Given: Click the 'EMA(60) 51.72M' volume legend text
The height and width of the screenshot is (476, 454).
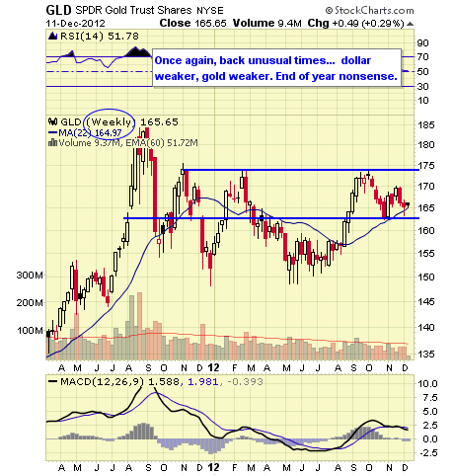Looking at the screenshot, I should pyautogui.click(x=162, y=143).
